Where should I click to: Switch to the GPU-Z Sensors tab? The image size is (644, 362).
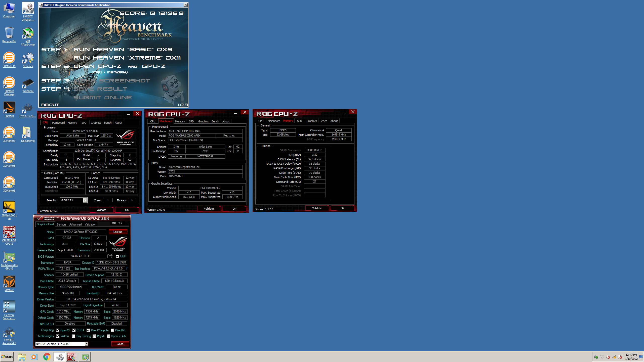point(62,224)
